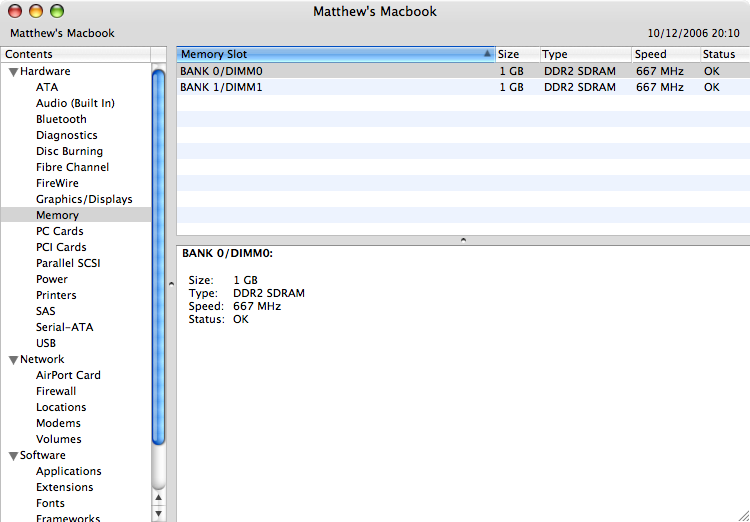This screenshot has width=750, height=522.
Task: Select Frameworks under Software
Action: tap(68, 518)
